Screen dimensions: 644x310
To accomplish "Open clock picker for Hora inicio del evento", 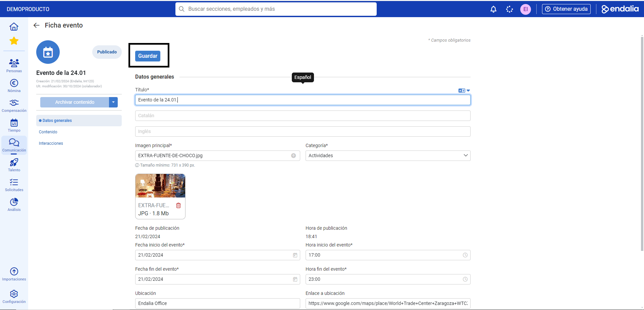I will [x=465, y=255].
